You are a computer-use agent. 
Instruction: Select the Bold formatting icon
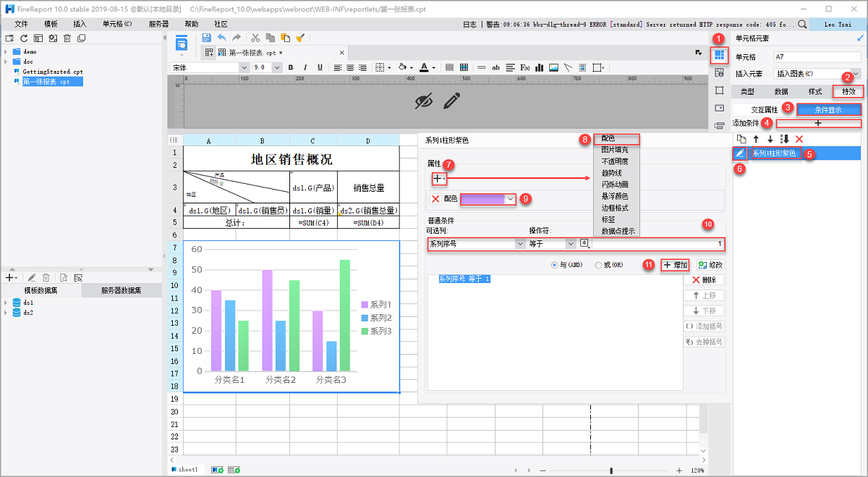[291, 67]
